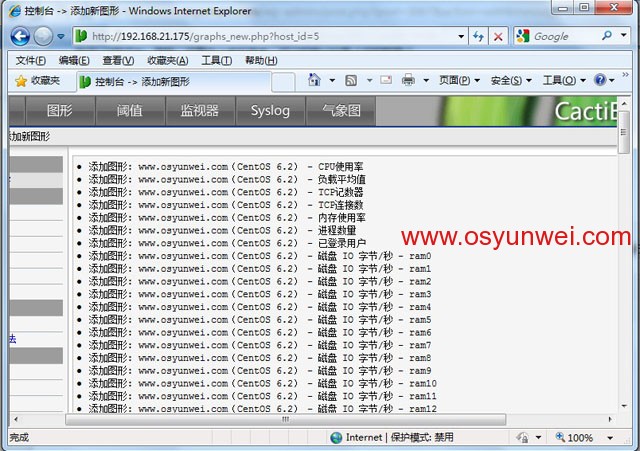This screenshot has width=640, height=451.
Task: Open the 编辑(E) menu
Action: (x=74, y=61)
